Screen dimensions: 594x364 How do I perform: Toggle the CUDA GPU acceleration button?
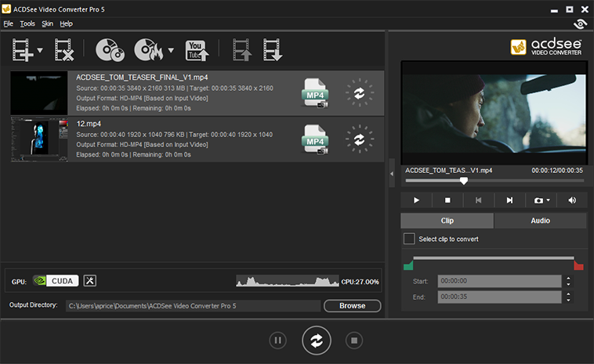[x=55, y=281]
